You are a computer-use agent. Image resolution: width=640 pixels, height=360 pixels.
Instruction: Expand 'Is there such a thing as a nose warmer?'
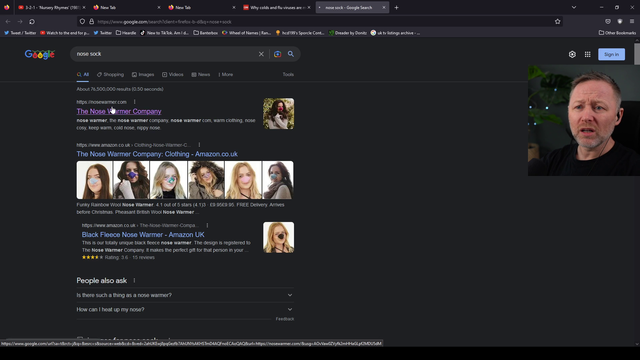[x=185, y=295]
